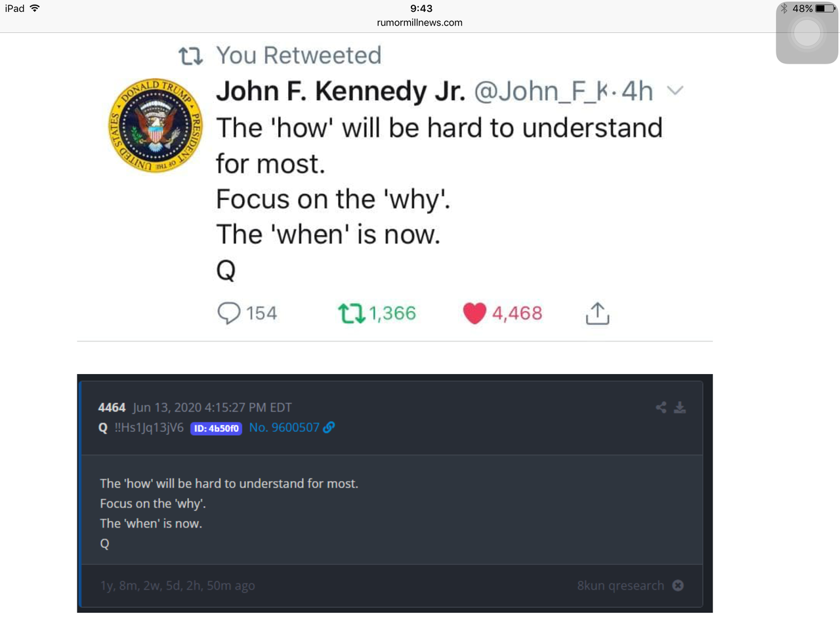Image resolution: width=840 pixels, height=630 pixels.
Task: Click the download icon on Q post
Action: [x=680, y=408]
